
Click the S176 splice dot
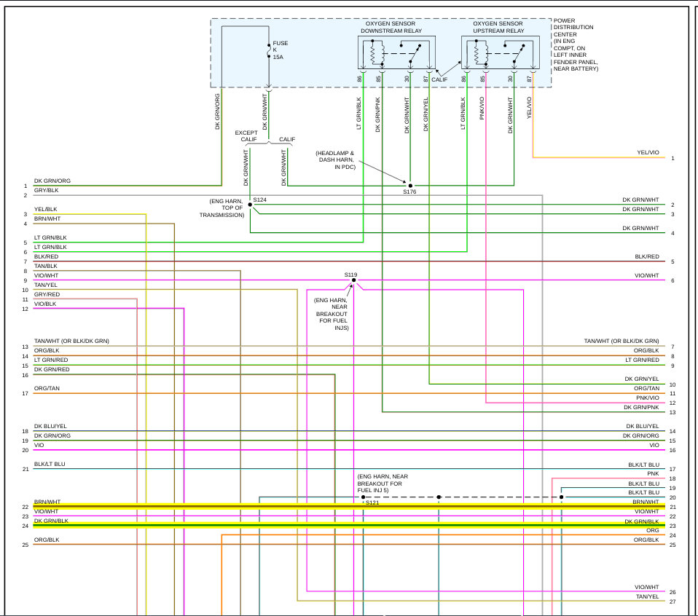point(410,186)
